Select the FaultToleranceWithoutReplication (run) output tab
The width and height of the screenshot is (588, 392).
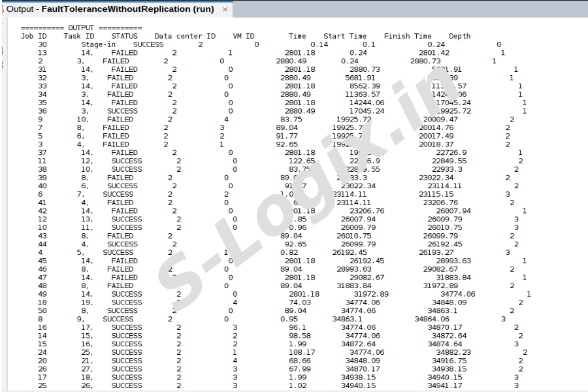(x=111, y=10)
